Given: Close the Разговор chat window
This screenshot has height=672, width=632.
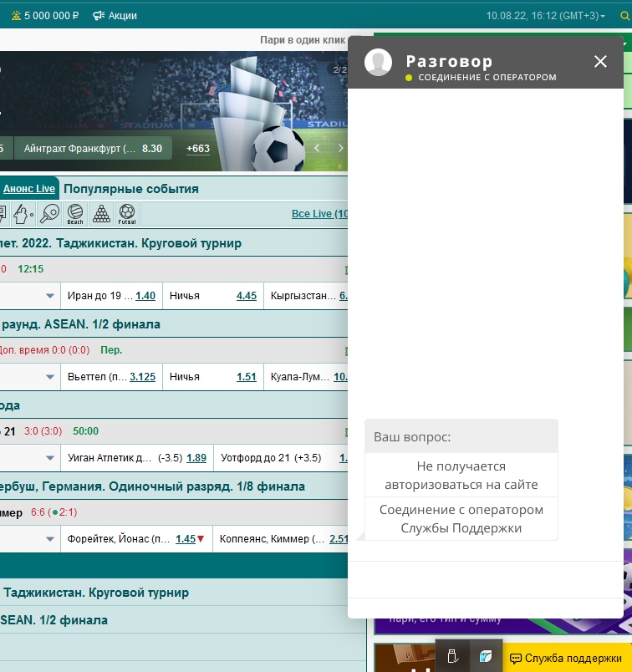Looking at the screenshot, I should pos(600,61).
